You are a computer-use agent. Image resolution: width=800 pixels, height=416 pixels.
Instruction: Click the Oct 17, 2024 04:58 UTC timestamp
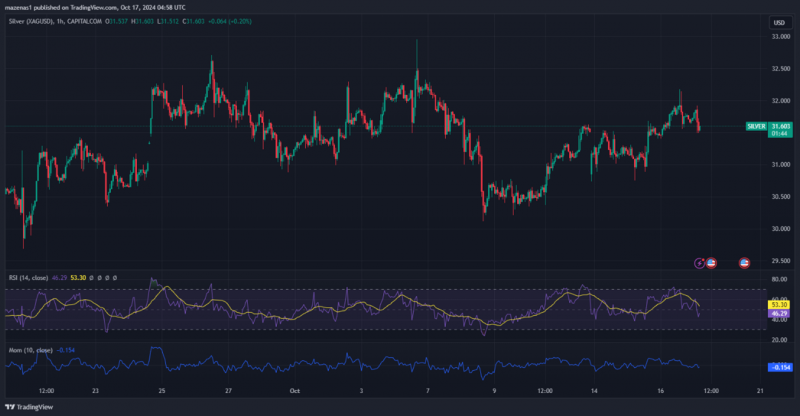[x=153, y=8]
